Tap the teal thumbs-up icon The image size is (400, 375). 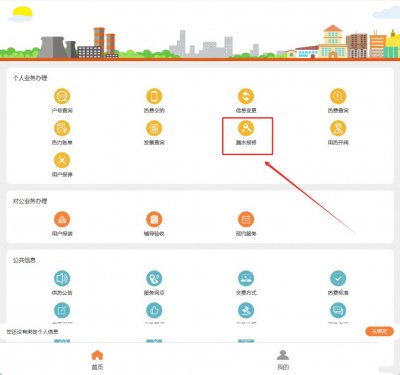[154, 310]
